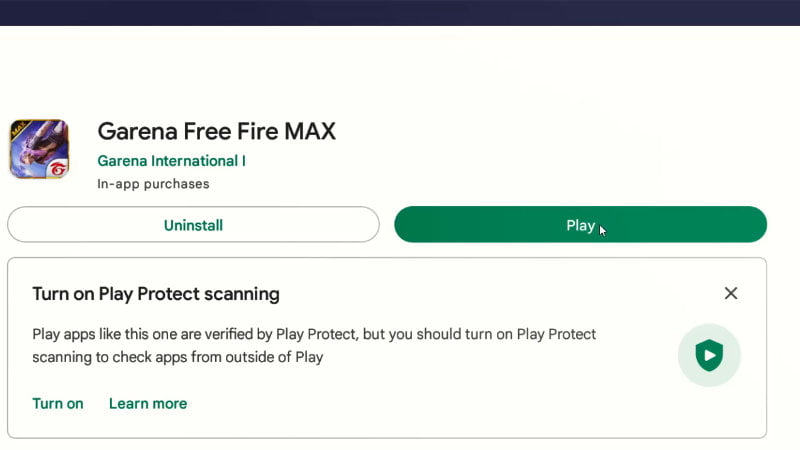This screenshot has height=450, width=800.
Task: Open the Learn more link
Action: [148, 404]
